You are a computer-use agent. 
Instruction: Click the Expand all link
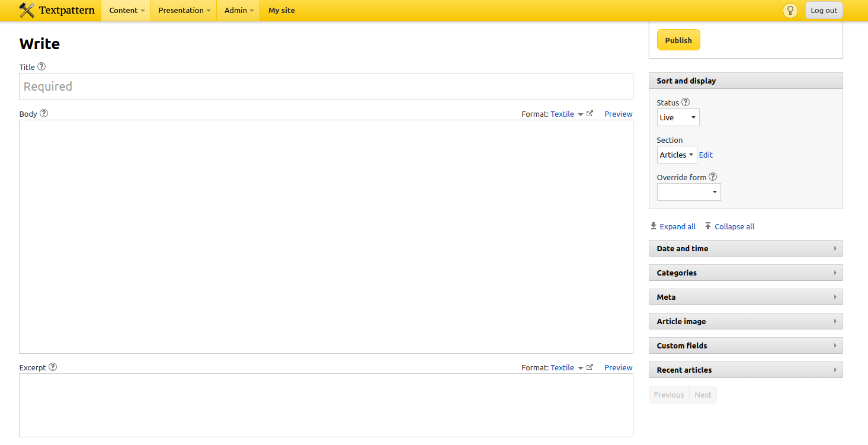point(677,226)
